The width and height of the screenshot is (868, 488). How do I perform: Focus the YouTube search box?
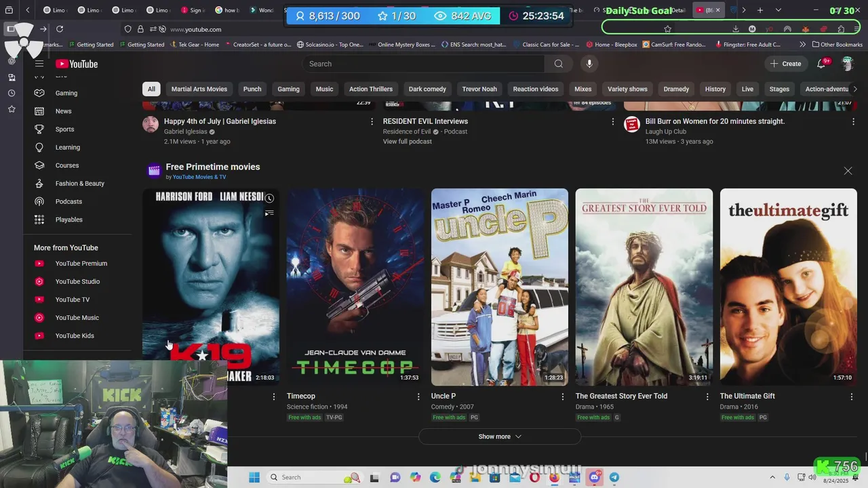423,64
